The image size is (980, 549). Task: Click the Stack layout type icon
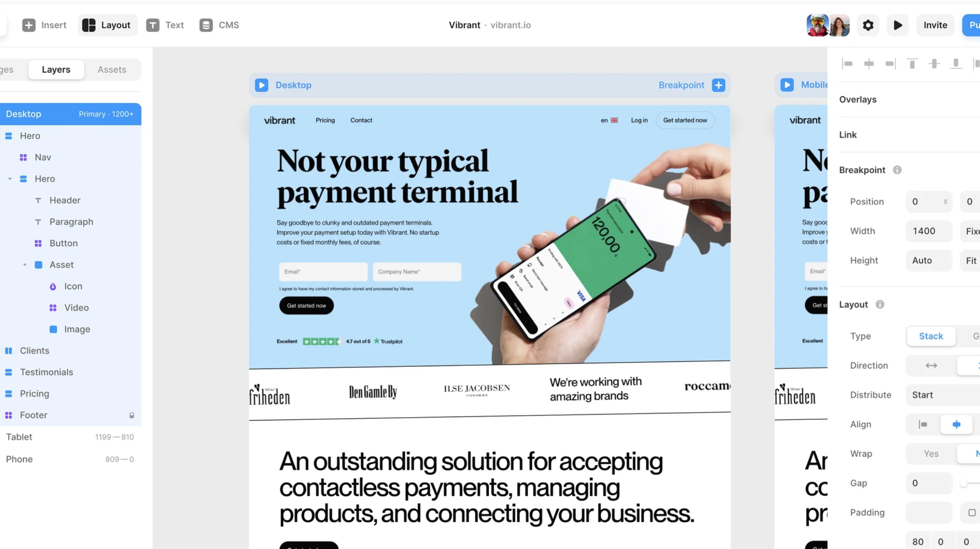click(x=931, y=336)
